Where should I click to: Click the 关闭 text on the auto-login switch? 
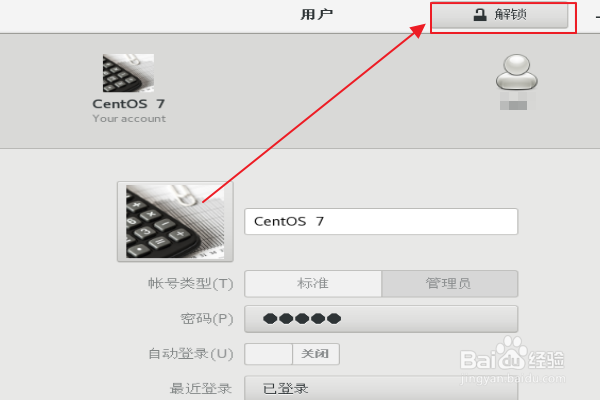click(x=315, y=354)
